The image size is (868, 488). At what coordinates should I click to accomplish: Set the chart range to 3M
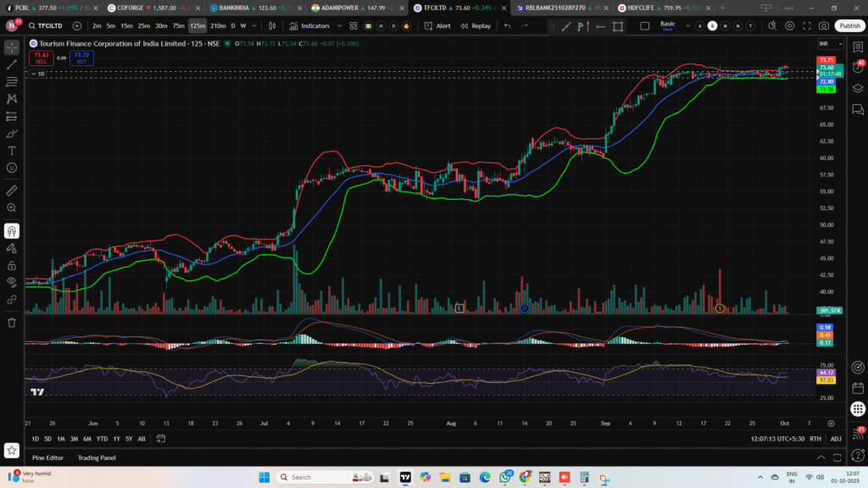(x=75, y=439)
